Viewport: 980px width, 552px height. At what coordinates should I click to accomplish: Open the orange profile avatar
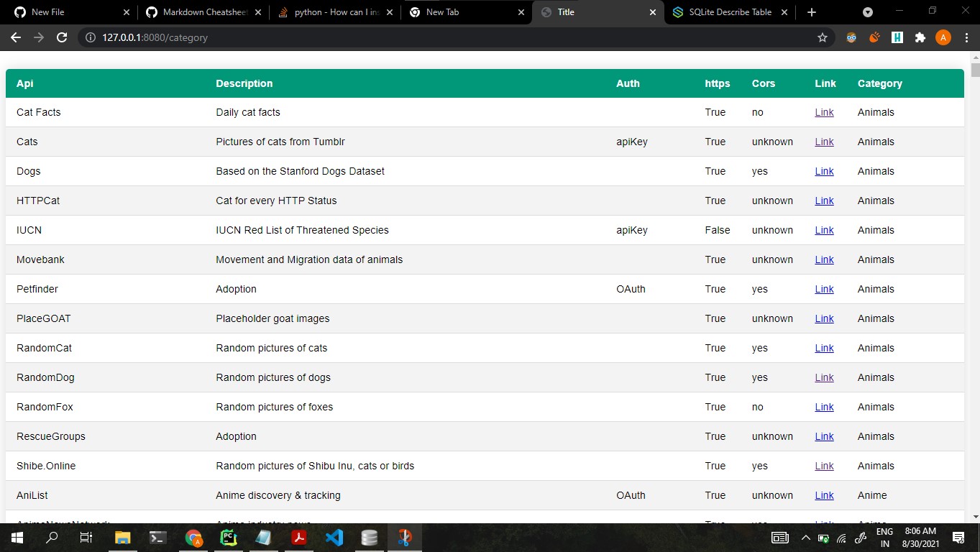943,37
